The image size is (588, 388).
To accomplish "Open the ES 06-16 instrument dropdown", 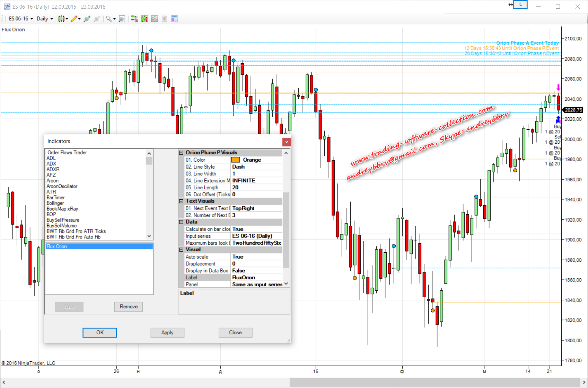I will [x=21, y=19].
